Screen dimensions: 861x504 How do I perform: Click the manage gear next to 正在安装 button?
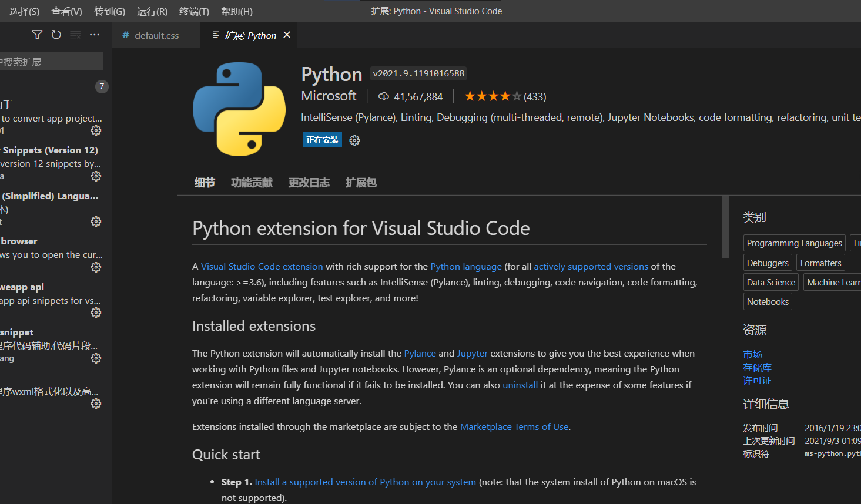point(354,140)
